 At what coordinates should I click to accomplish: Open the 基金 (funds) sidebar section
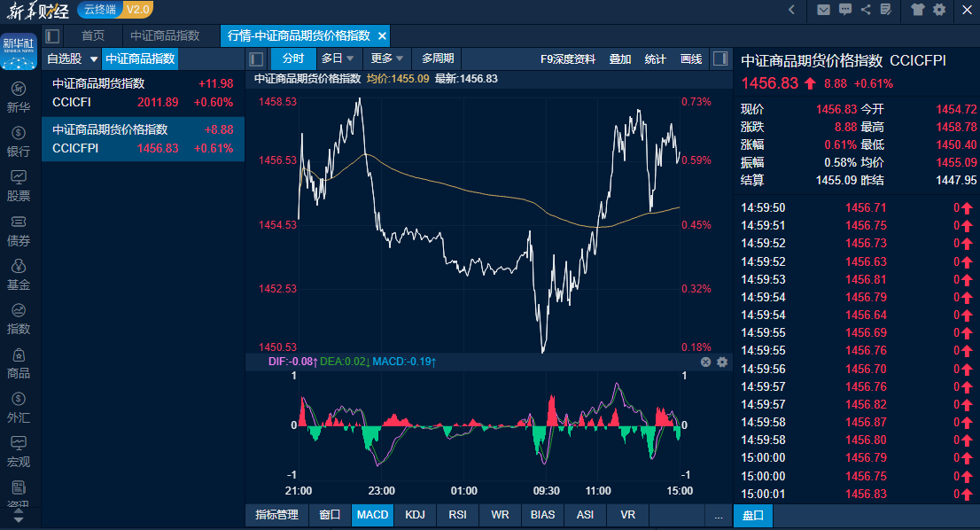click(x=19, y=275)
